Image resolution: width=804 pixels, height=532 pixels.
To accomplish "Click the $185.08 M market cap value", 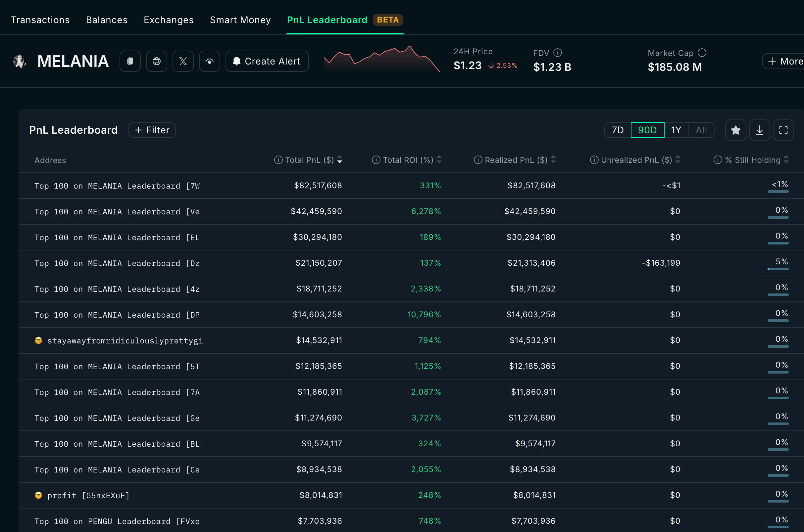I will [675, 67].
